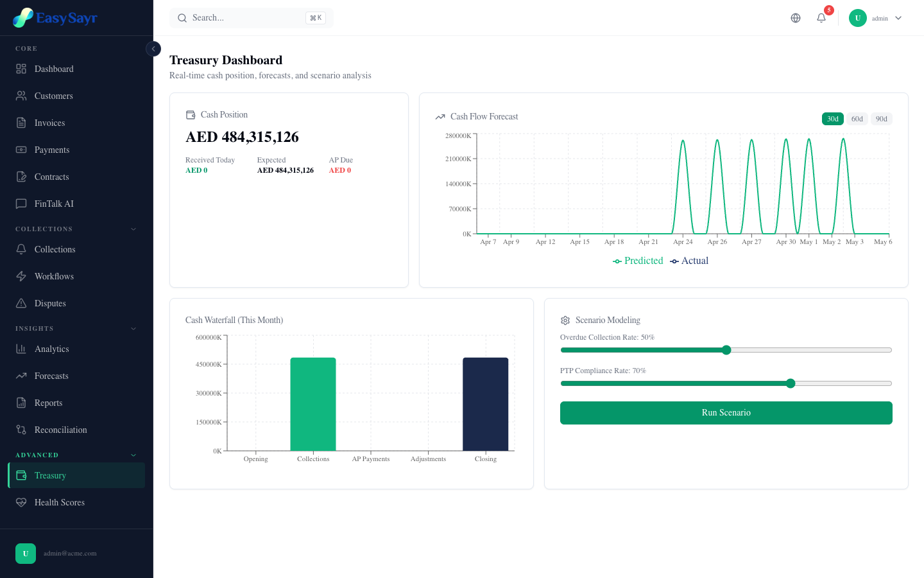This screenshot has width=924, height=578.
Task: Toggle the Predicted series in the legend
Action: (637, 261)
